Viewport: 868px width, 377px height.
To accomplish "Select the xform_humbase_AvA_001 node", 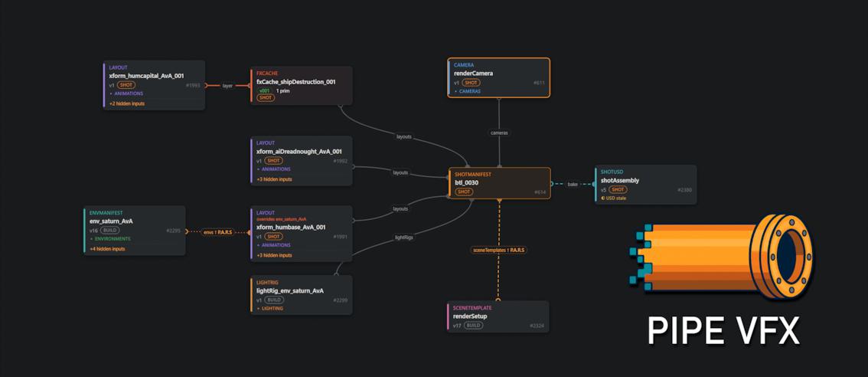I will 301,234.
